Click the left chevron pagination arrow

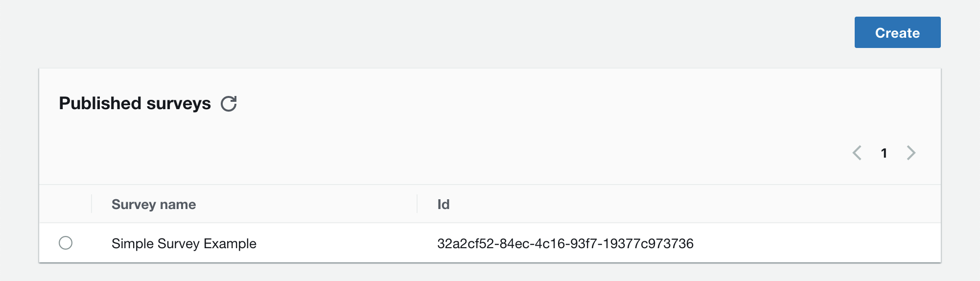pos(857,153)
